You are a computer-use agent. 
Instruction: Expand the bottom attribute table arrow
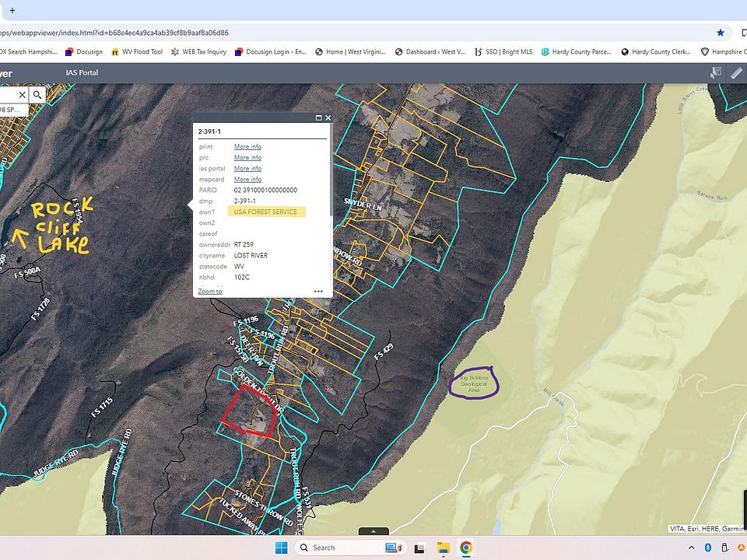point(373,532)
